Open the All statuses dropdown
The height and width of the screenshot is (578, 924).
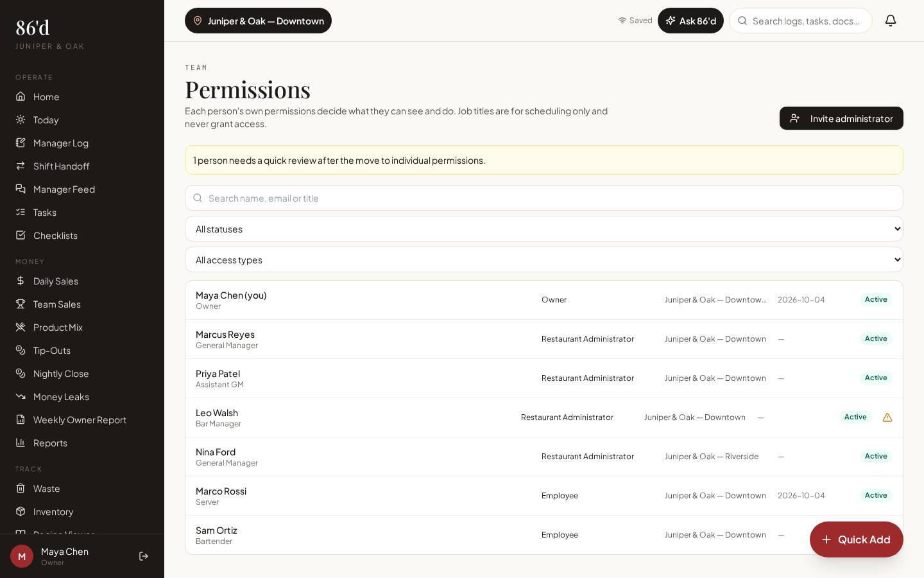[544, 229]
